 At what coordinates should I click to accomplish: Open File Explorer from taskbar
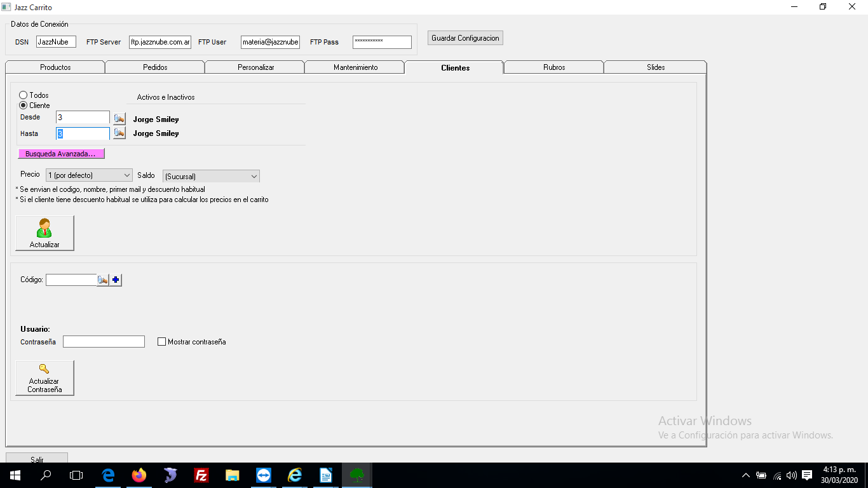click(233, 475)
